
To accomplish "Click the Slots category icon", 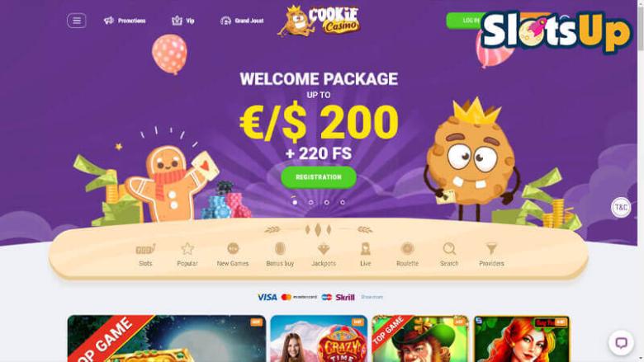I will tap(145, 249).
